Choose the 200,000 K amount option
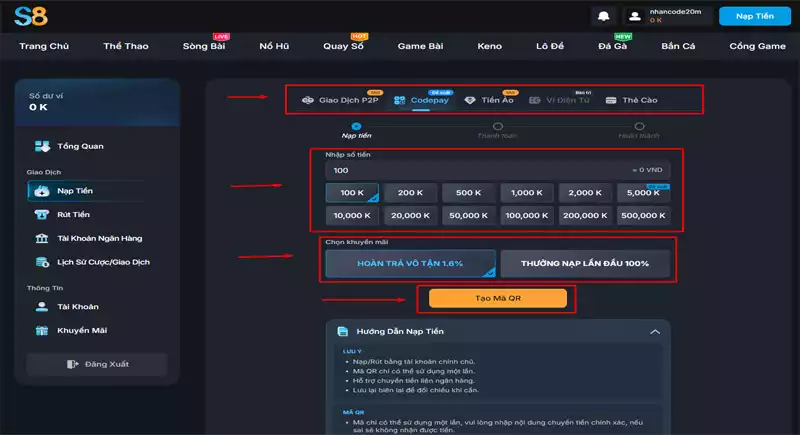Viewport: 800px width, 435px height. point(585,216)
